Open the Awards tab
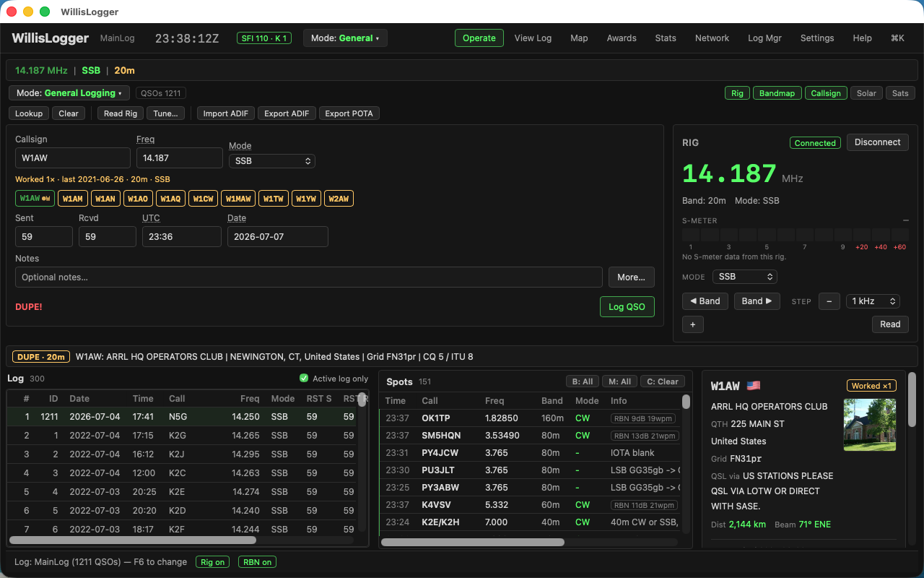This screenshot has width=924, height=578. tap(622, 38)
